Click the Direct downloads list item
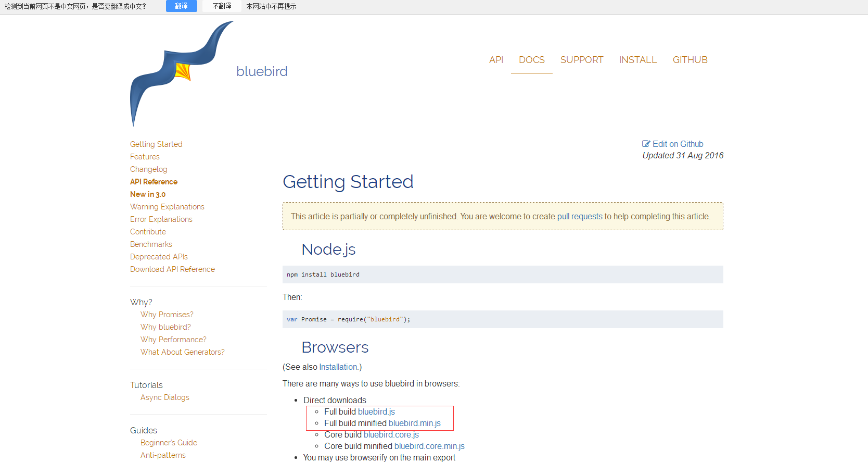Viewport: 868px width, 462px height. [335, 400]
